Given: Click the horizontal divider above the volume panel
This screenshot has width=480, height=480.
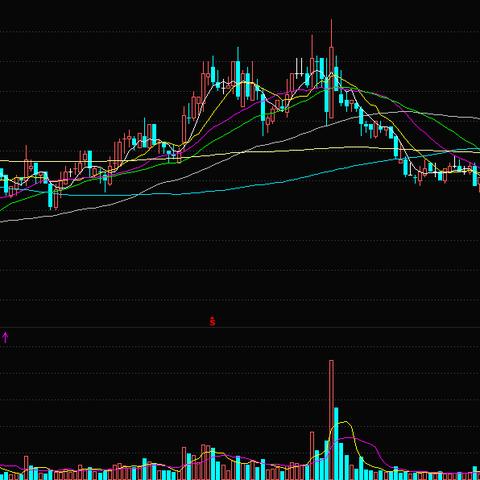Looking at the screenshot, I should [x=240, y=328].
